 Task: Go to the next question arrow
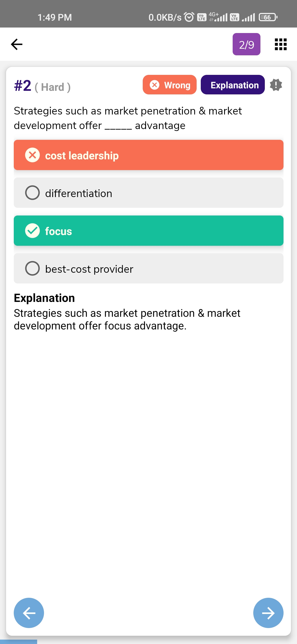pyautogui.click(x=268, y=613)
